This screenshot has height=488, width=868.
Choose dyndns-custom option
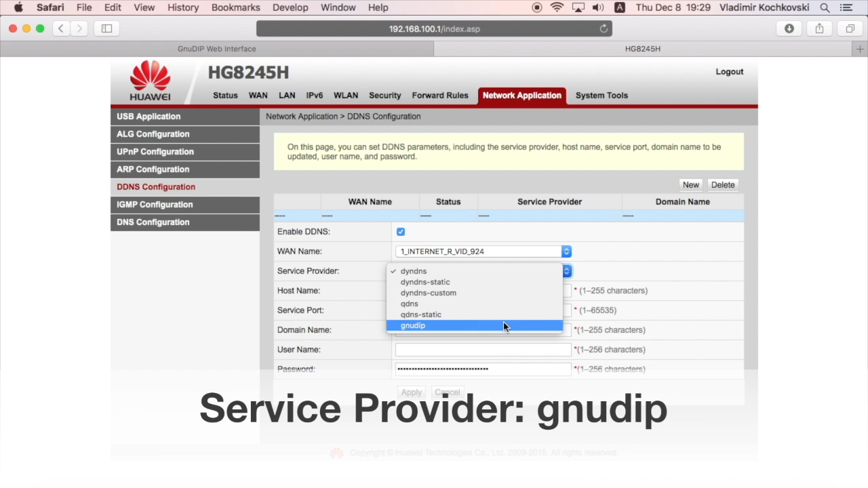click(x=475, y=293)
